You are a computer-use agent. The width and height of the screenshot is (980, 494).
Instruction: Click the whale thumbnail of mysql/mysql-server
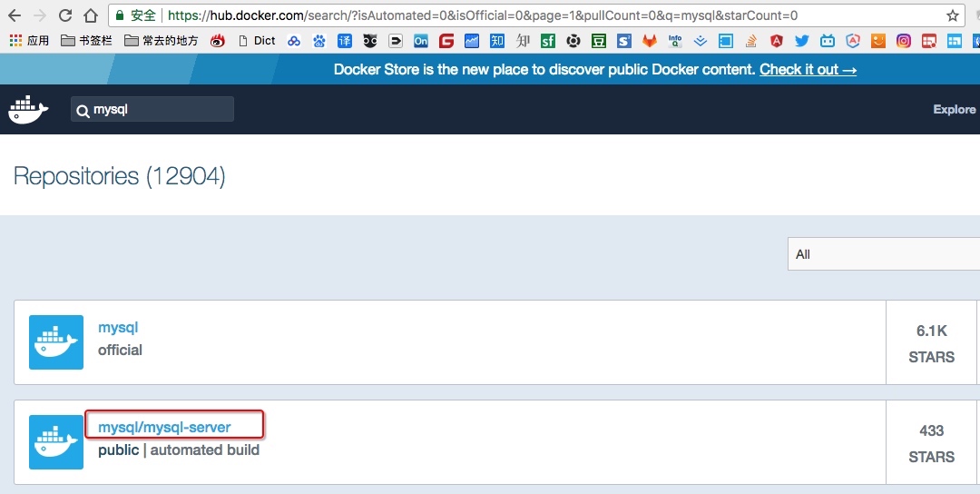56,442
